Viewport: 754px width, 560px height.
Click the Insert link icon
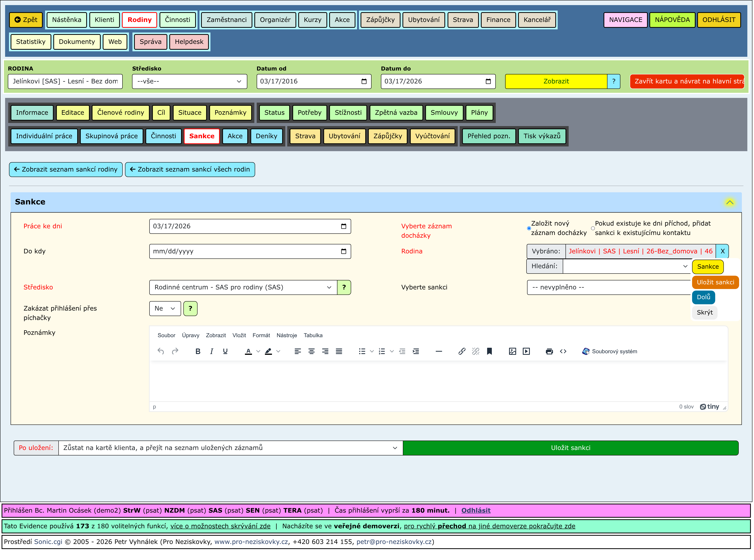point(462,351)
